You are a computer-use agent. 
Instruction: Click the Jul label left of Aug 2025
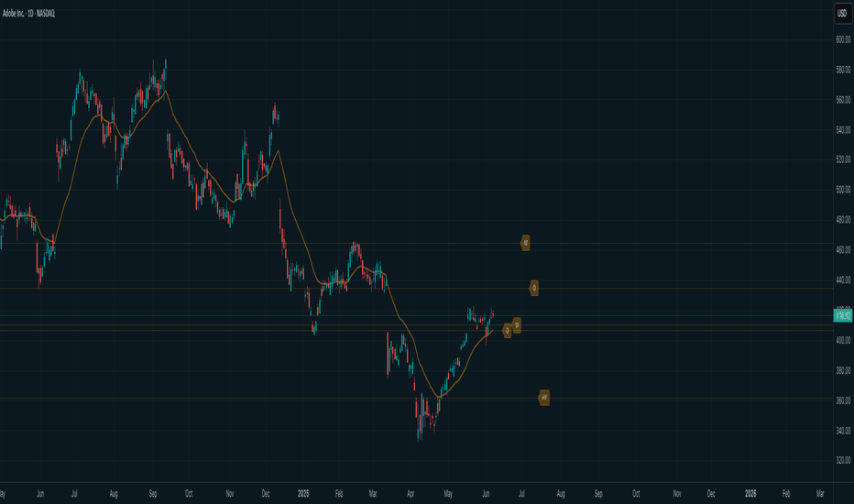[521, 494]
